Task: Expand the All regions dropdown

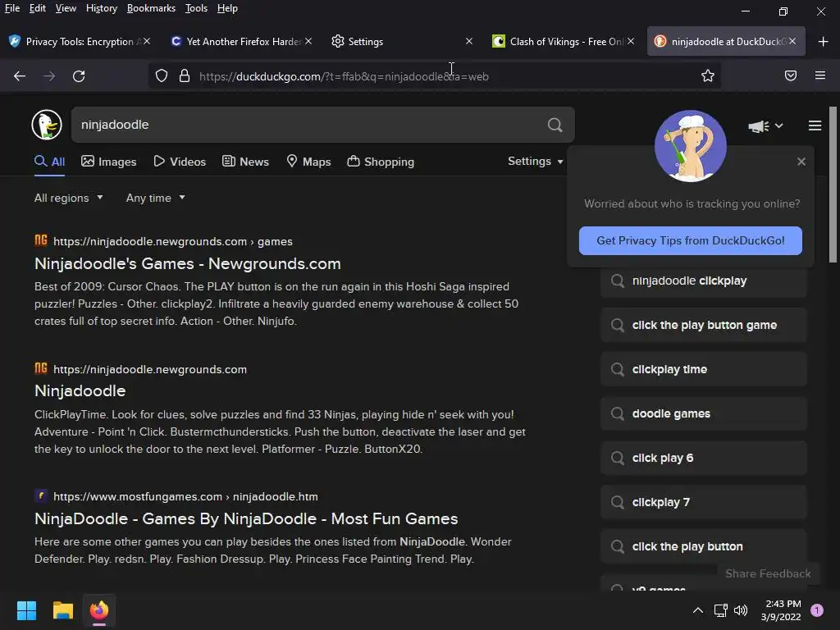Action: [x=69, y=199]
